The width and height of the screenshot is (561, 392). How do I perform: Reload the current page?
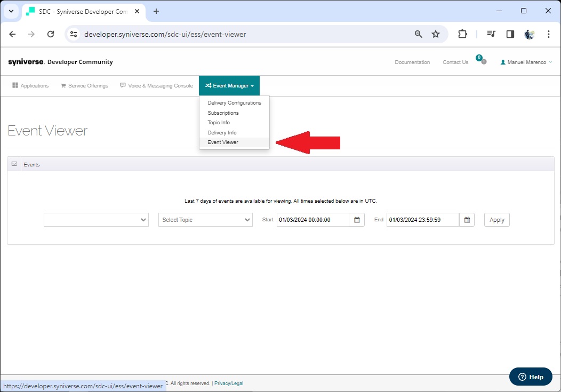[x=51, y=34]
